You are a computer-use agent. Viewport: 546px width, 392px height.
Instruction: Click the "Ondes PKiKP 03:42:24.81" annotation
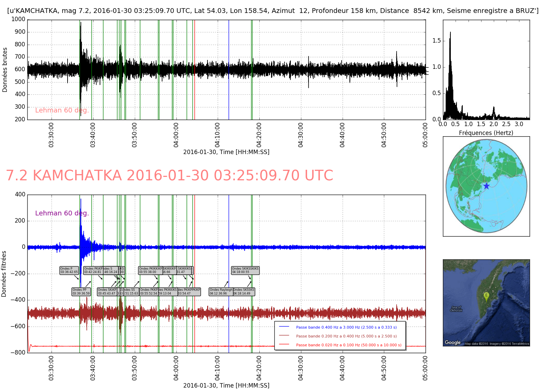(93, 270)
